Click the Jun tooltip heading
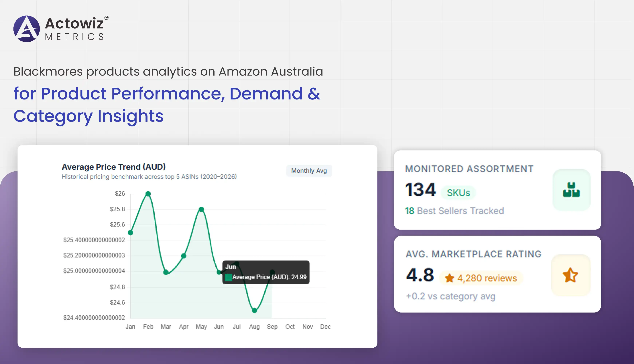Screen dimensions: 634x364 (x=231, y=267)
